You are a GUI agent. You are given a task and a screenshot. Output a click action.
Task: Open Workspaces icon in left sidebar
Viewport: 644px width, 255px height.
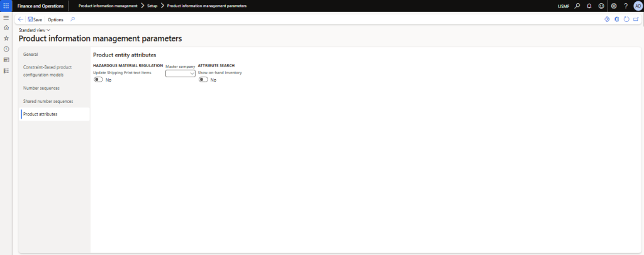click(x=6, y=60)
